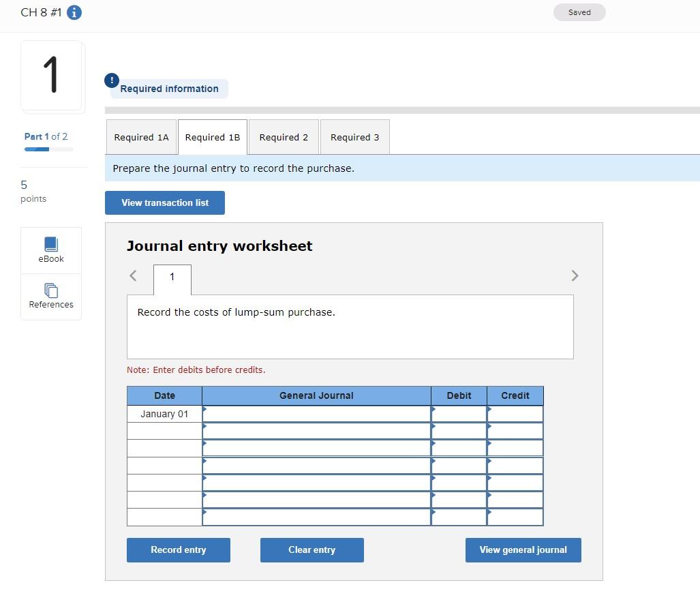Image resolution: width=700 pixels, height=602 pixels.
Task: Open General Journal account dropdown in fifth row
Action: [316, 483]
